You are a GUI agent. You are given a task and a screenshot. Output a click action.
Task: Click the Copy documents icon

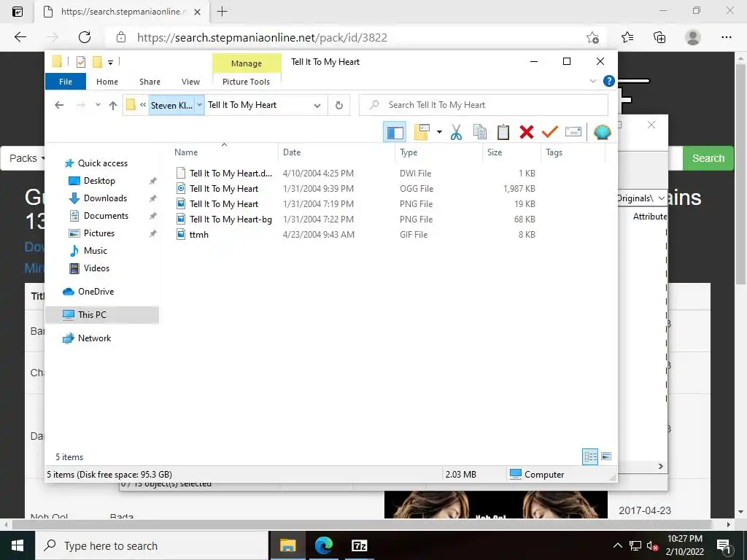pyautogui.click(x=480, y=132)
